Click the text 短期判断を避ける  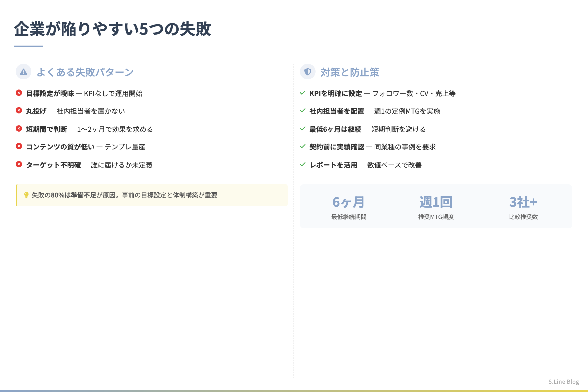click(x=399, y=129)
